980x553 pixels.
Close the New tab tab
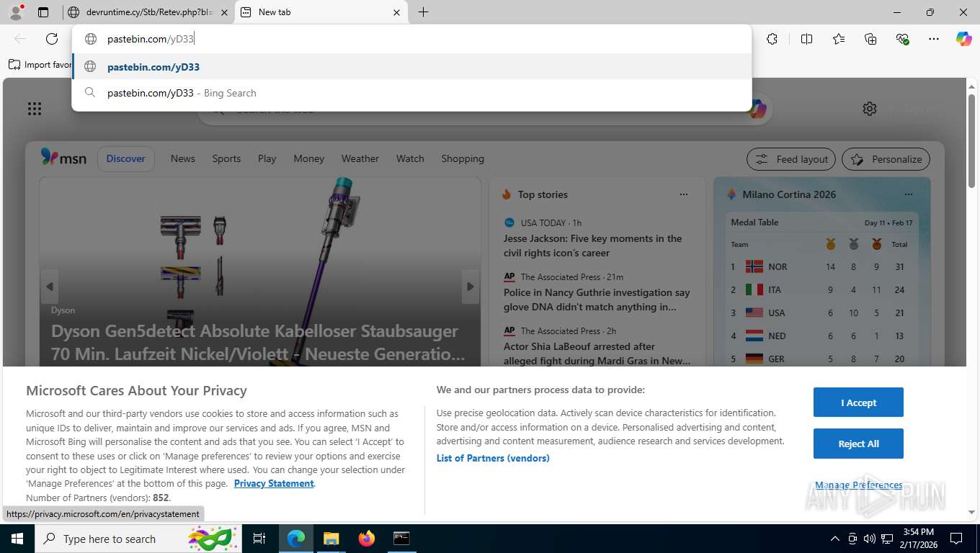tap(396, 12)
